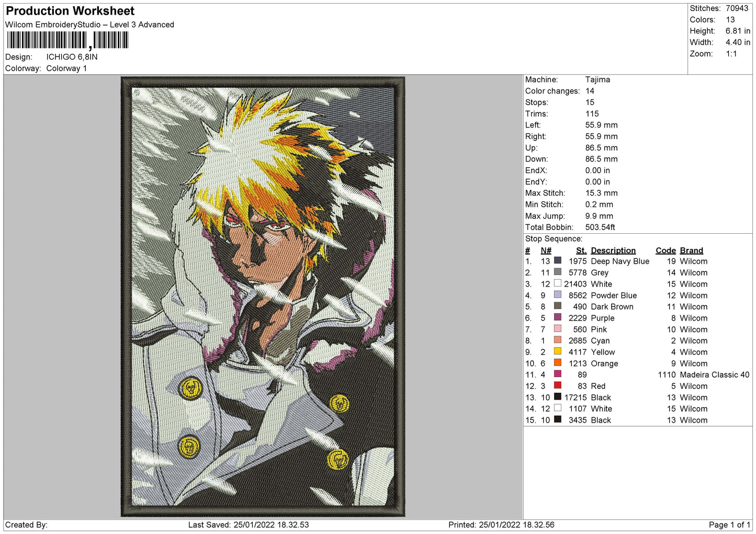
Task: Click the 'Stop Sequence:' heading
Action: pyautogui.click(x=554, y=238)
